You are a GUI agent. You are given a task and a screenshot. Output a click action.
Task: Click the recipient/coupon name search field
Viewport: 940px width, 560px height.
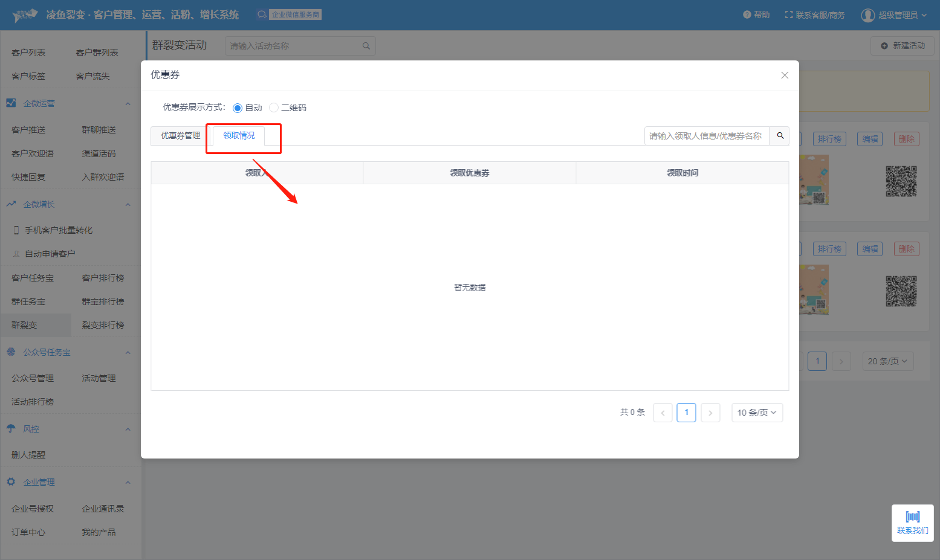point(706,136)
